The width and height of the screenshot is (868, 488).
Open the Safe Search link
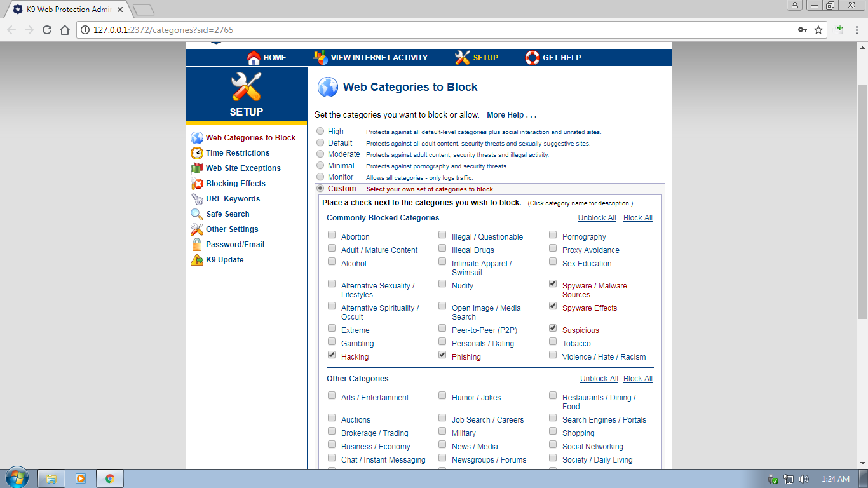227,214
